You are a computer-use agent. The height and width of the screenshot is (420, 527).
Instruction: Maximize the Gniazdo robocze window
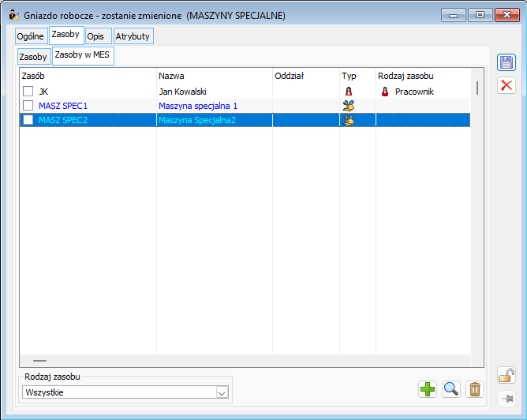click(480, 15)
